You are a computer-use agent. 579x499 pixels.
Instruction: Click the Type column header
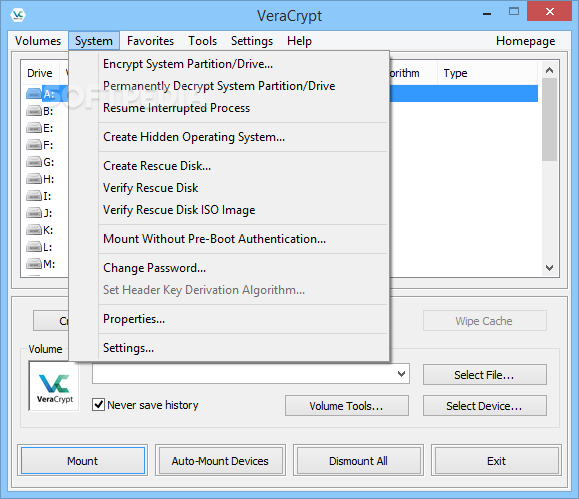487,73
